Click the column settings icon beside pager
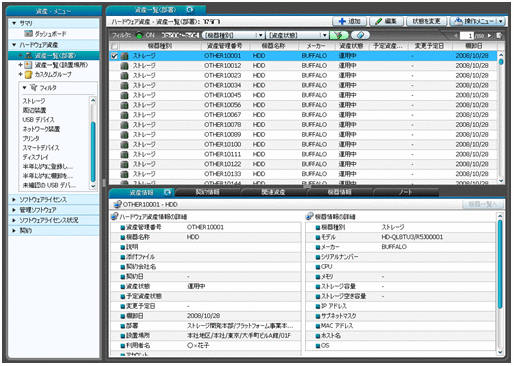The image size is (514, 366). tap(499, 35)
